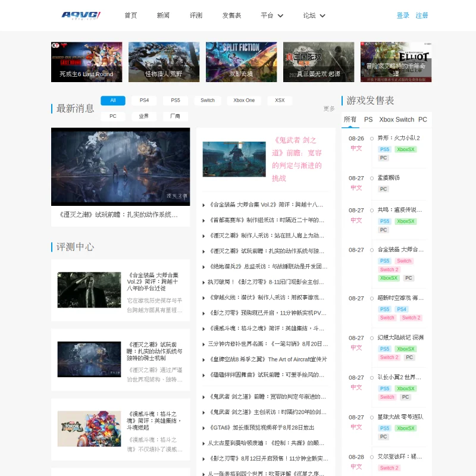This screenshot has width=476, height=476.
Task: Open the 新闻 navigation item
Action: pos(163,15)
